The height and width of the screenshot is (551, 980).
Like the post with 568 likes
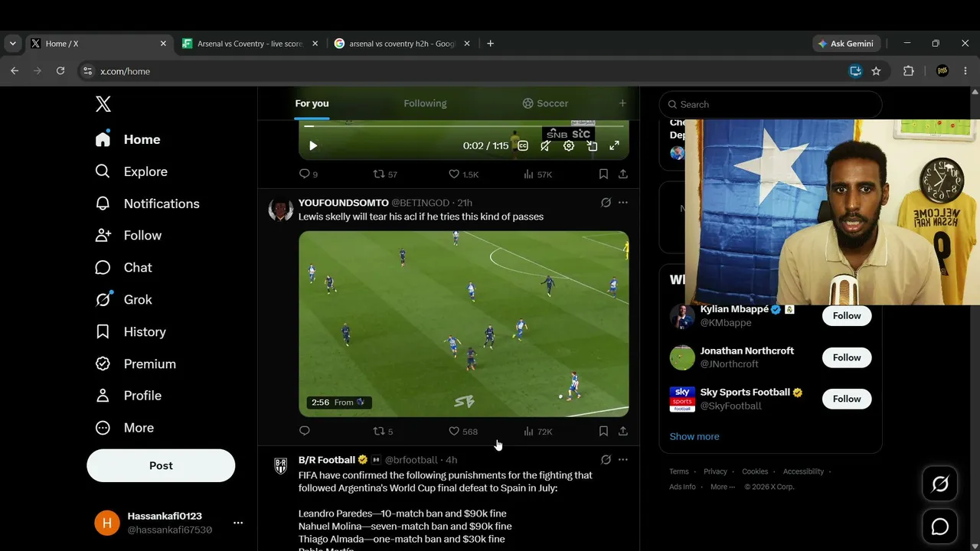click(x=462, y=432)
